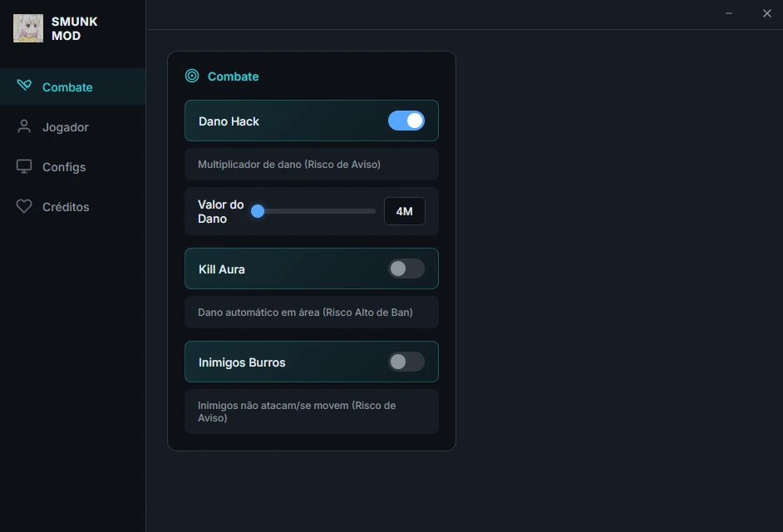The width and height of the screenshot is (783, 532).
Task: Enable the Kill Aura switch
Action: [406, 268]
